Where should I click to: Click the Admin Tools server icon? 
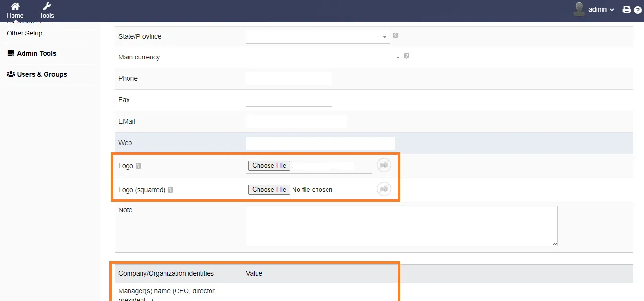(11, 53)
